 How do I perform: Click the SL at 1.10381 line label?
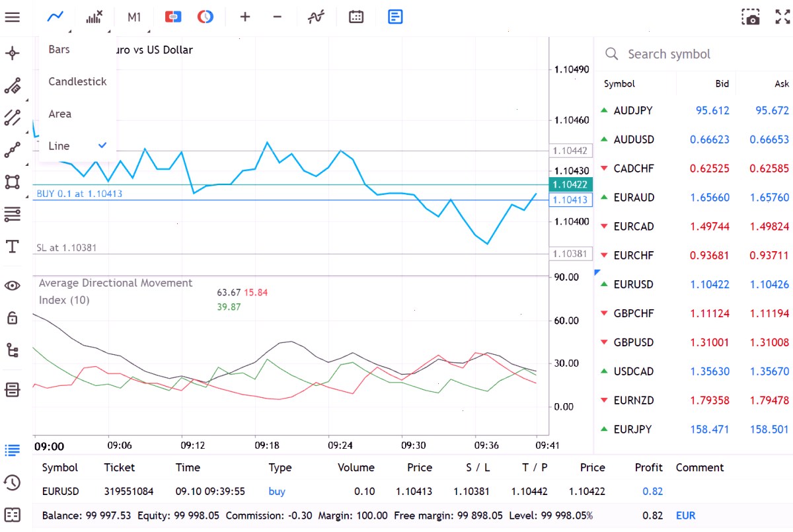coord(67,248)
